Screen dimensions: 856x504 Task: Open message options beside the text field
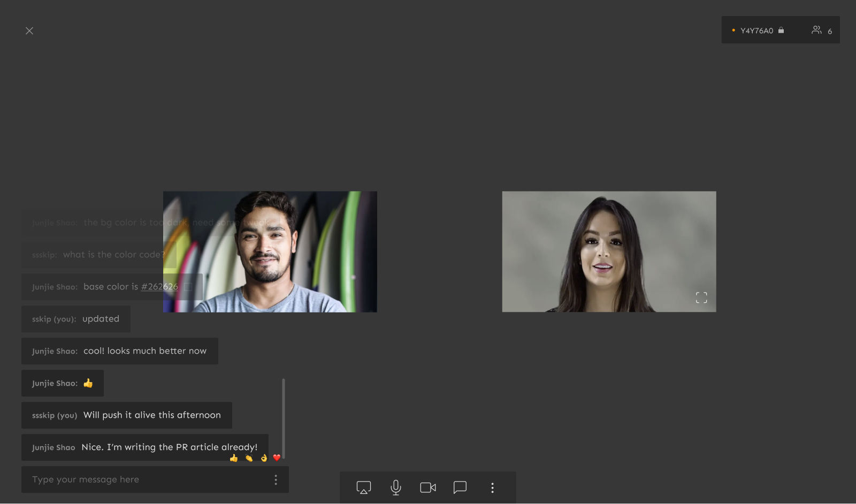tap(276, 480)
